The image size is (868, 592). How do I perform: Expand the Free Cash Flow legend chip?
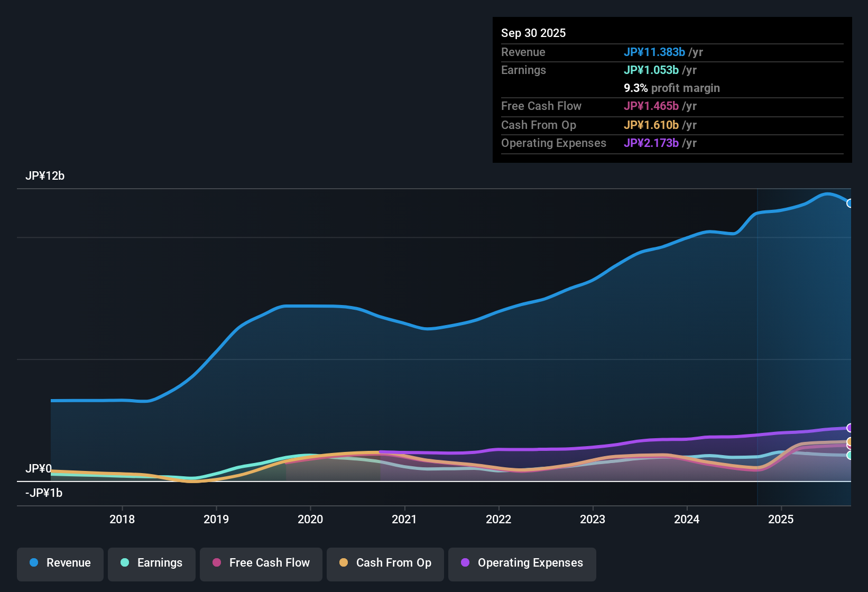click(261, 564)
